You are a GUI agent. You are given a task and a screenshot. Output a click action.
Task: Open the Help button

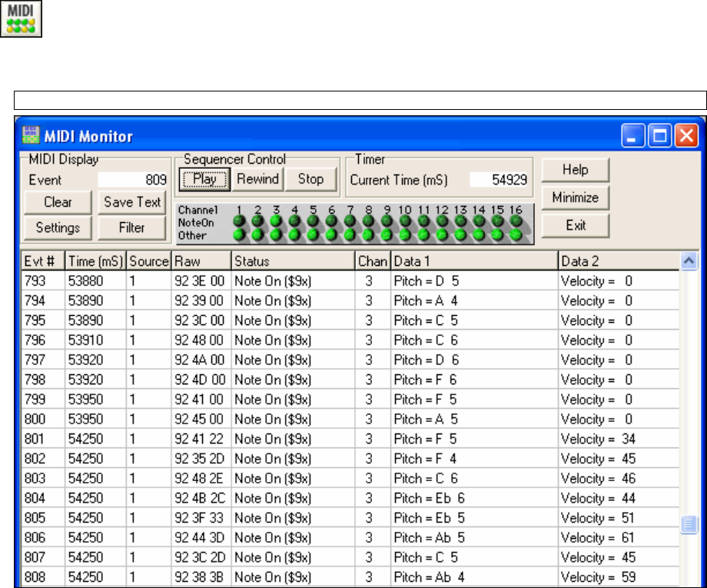[576, 170]
